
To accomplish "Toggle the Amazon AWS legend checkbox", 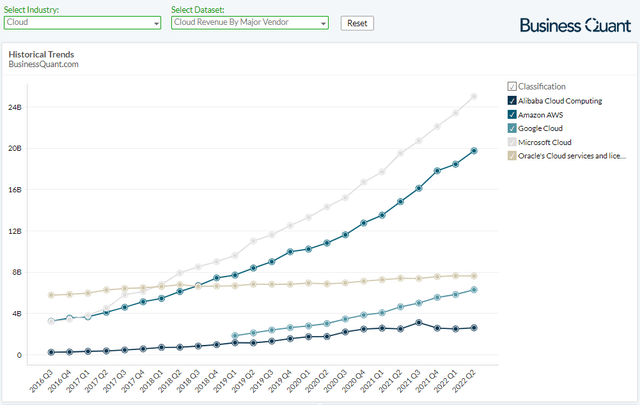I will point(512,114).
